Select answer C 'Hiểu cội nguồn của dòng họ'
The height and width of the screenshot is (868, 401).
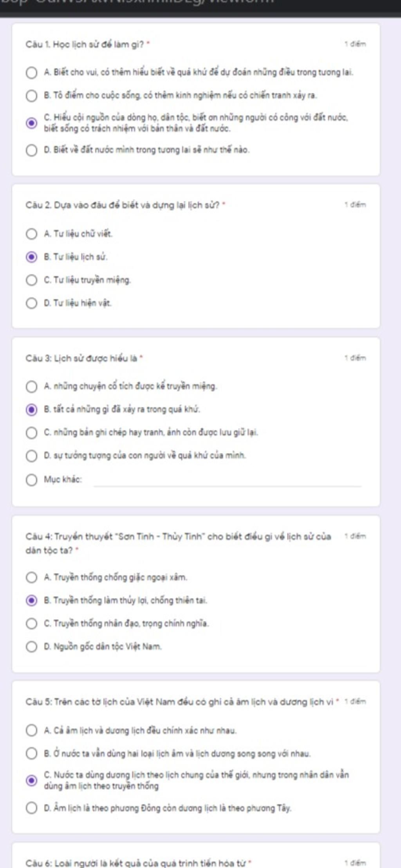(31, 123)
